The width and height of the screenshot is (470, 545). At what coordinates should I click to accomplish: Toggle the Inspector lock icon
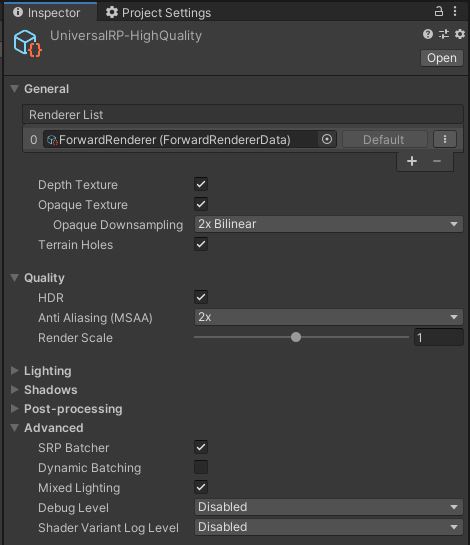[439, 11]
